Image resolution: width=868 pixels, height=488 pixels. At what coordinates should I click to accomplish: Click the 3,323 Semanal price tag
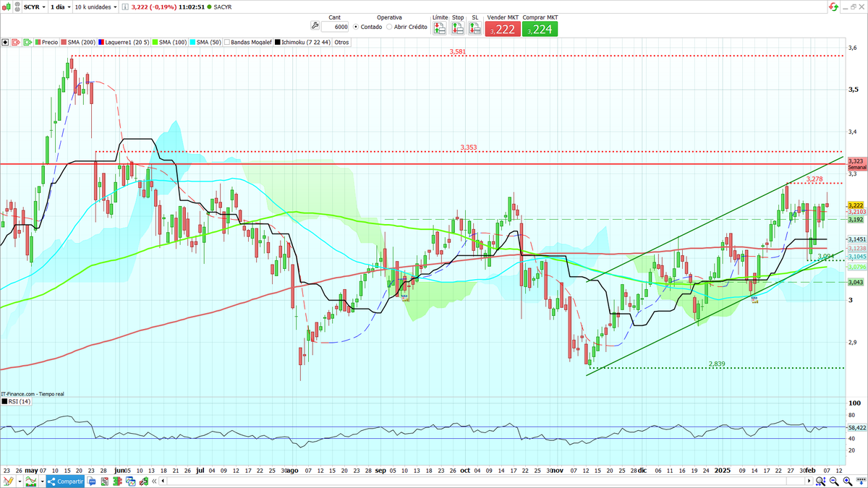[856, 163]
